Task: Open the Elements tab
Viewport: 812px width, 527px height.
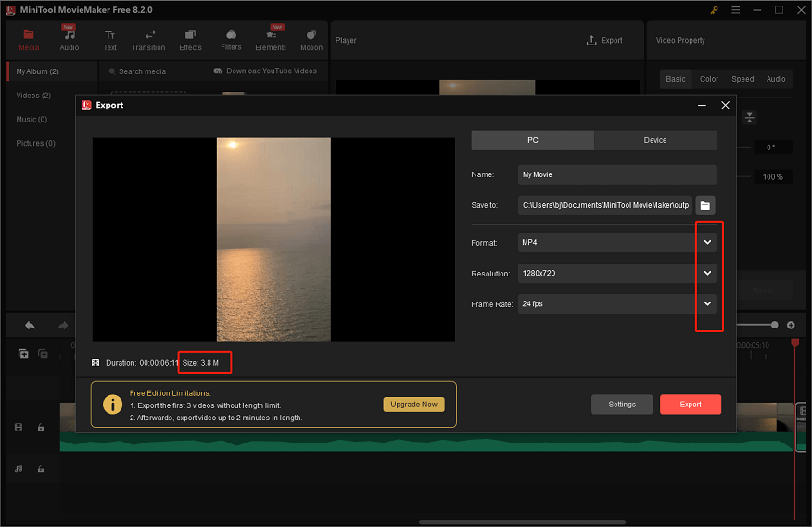Action: 271,40
